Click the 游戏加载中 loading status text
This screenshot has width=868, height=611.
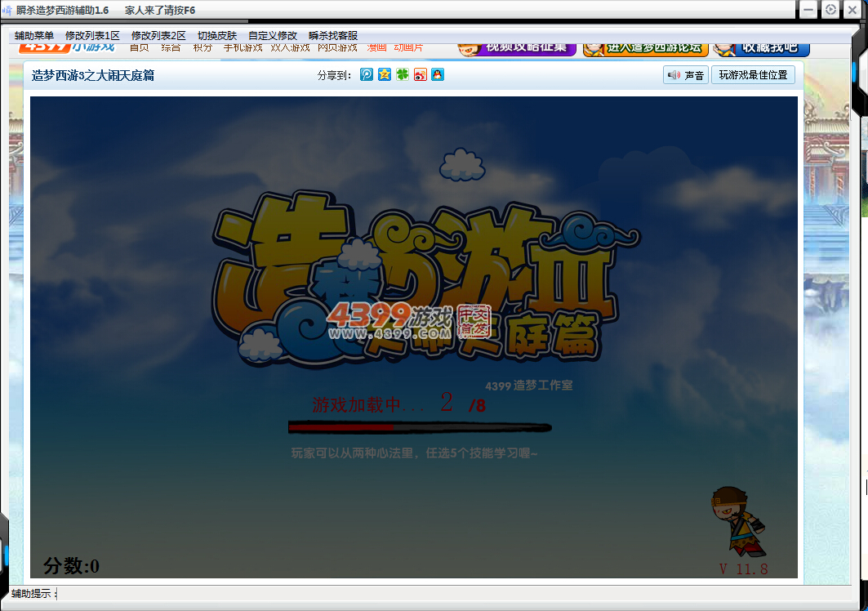pyautogui.click(x=368, y=405)
